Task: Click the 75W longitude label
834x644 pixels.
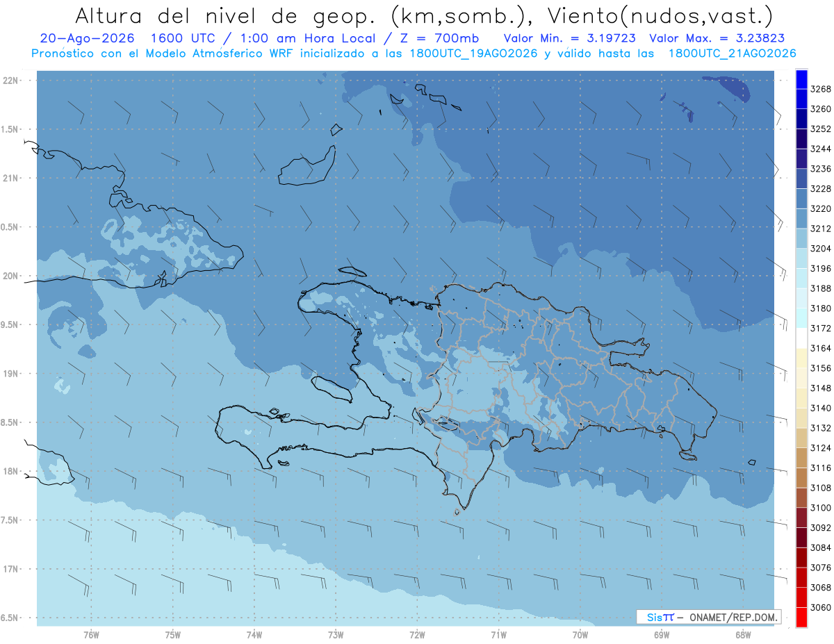Action: pos(173,636)
